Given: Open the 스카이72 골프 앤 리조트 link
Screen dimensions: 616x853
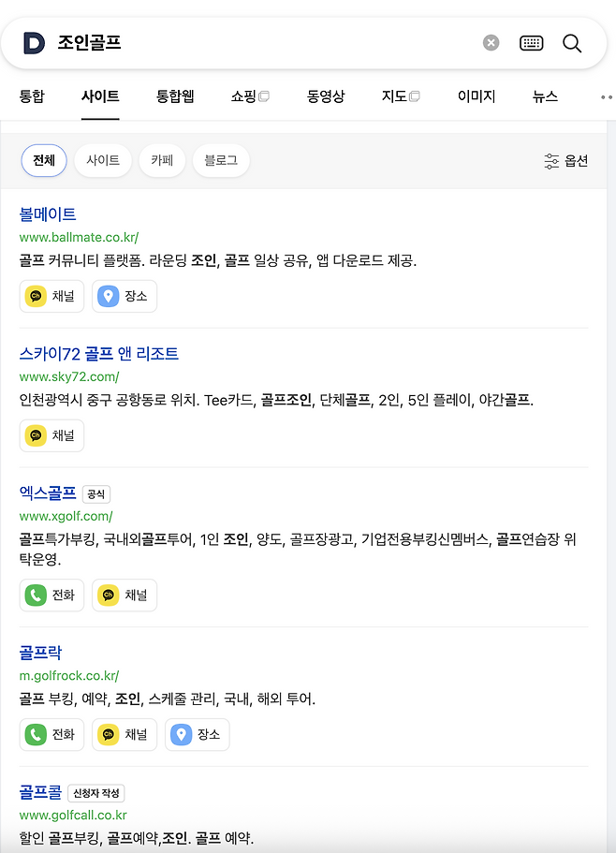Looking at the screenshot, I should 99,354.
